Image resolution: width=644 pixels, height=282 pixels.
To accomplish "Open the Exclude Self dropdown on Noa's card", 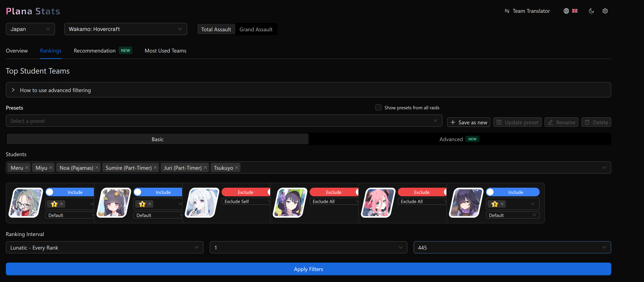I will pyautogui.click(x=246, y=201).
